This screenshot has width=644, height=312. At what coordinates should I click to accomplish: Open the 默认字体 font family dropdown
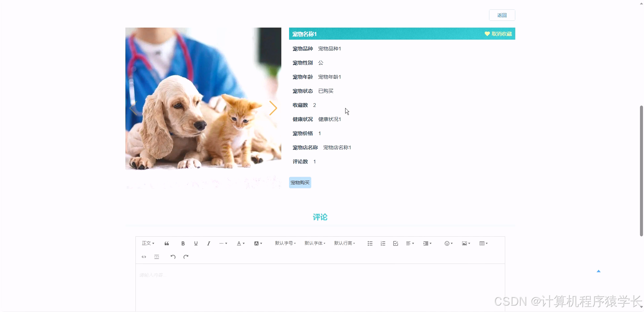(x=315, y=243)
